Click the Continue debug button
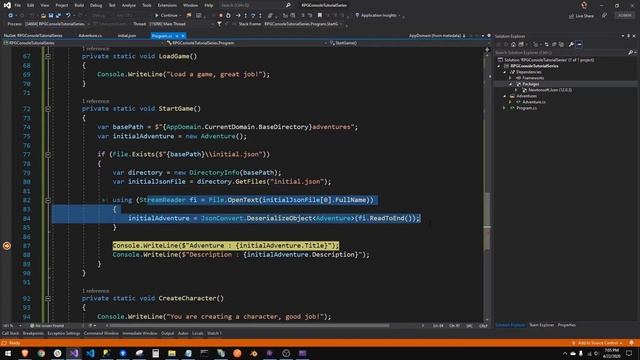This screenshot has width=640, height=360. point(168,16)
